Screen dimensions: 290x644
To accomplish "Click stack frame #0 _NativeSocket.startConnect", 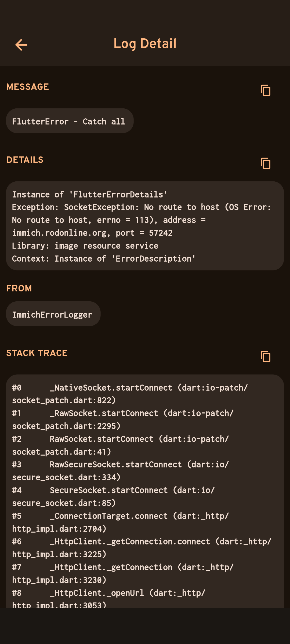I will point(111,388).
